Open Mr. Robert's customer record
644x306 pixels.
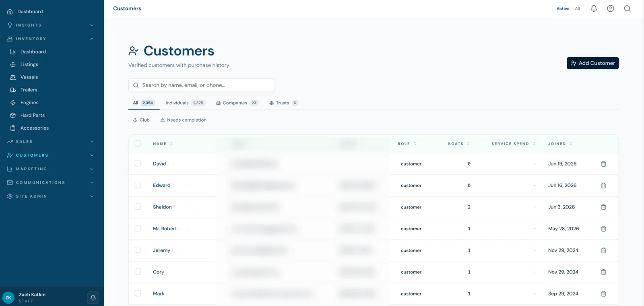point(165,229)
